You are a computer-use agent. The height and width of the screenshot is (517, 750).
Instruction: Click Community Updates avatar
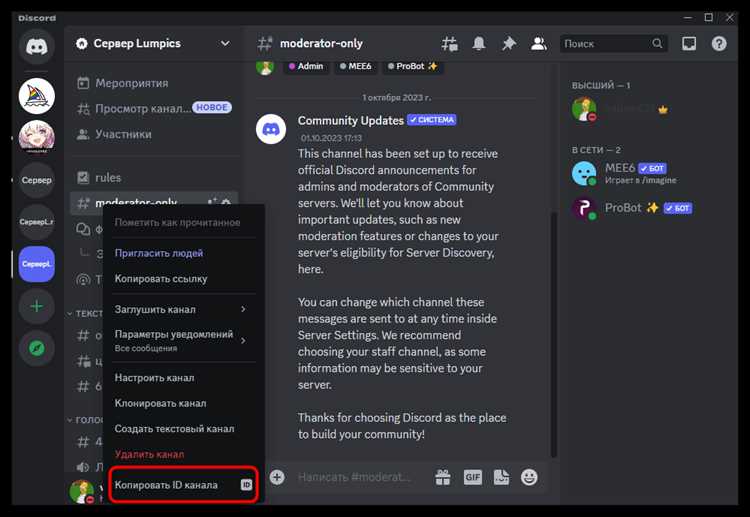click(271, 129)
